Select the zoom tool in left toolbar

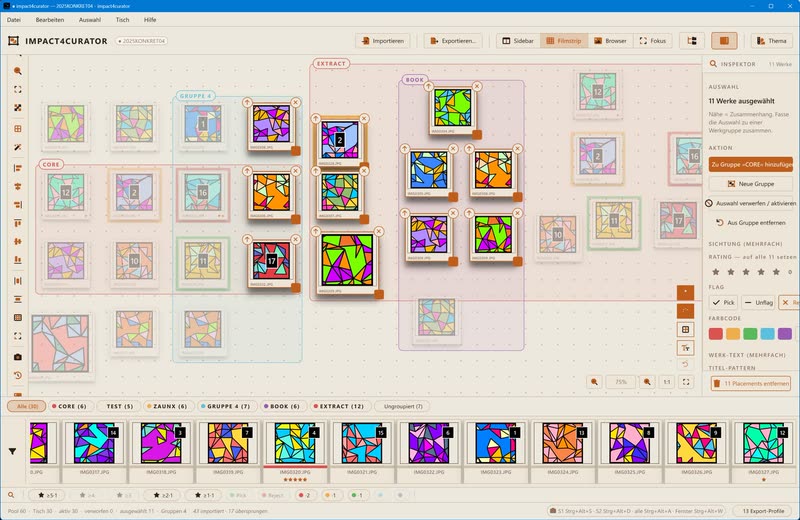[17, 71]
